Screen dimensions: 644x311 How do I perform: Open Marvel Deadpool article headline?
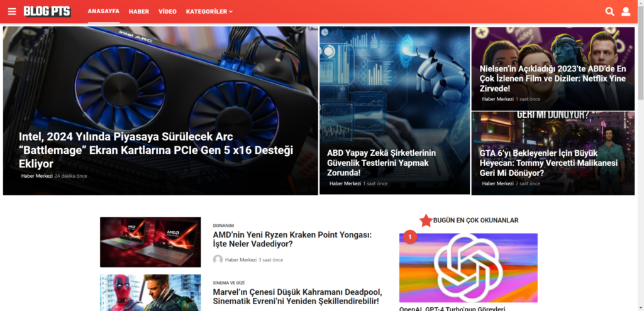pos(297,297)
